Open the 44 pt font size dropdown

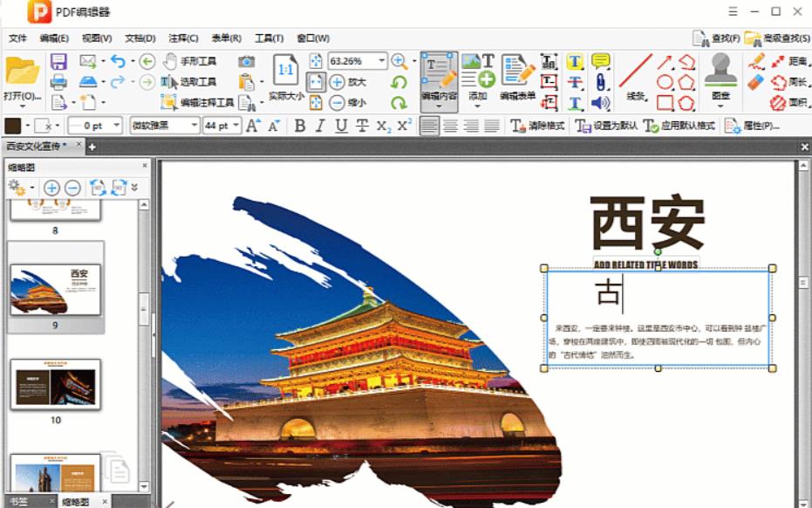click(234, 125)
